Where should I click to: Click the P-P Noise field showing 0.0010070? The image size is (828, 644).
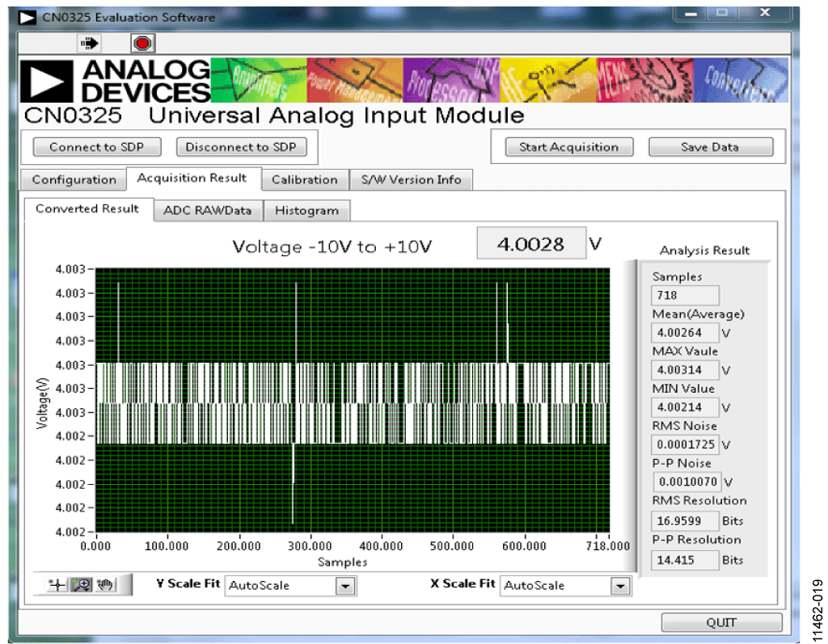tap(687, 482)
